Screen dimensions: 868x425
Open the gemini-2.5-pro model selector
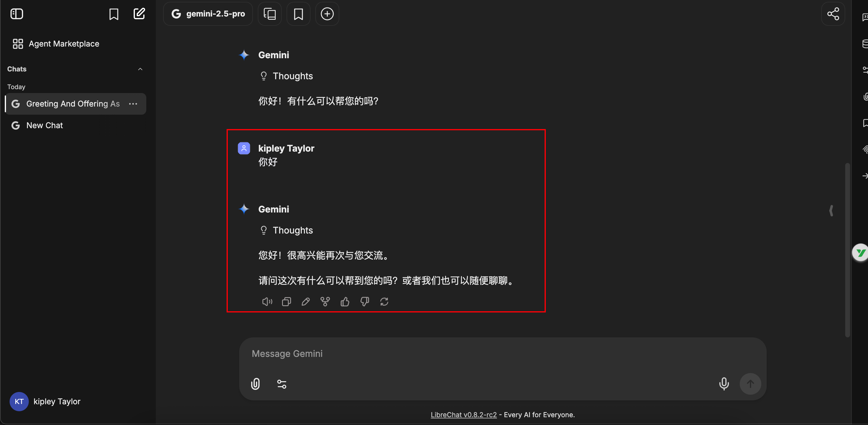(208, 14)
